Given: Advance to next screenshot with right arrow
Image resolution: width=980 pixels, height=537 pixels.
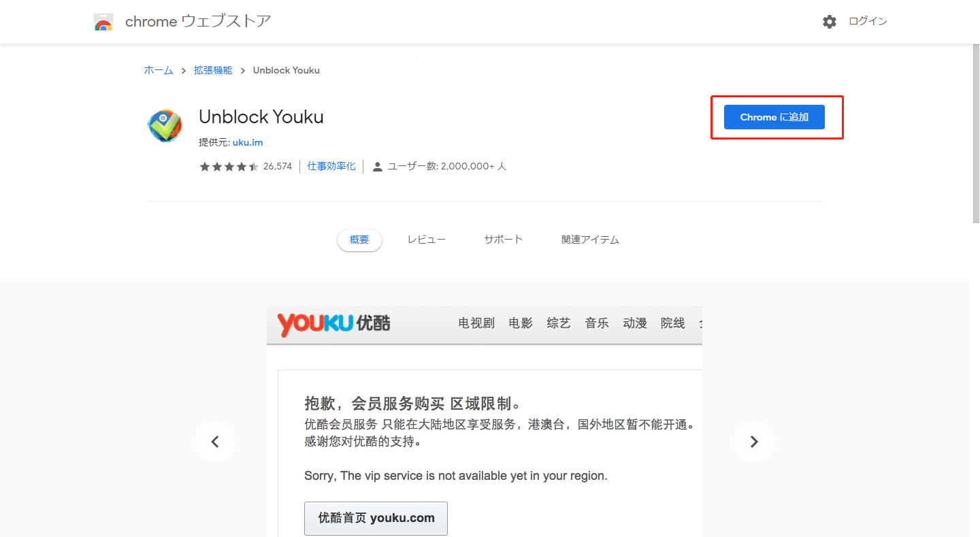Looking at the screenshot, I should [753, 442].
